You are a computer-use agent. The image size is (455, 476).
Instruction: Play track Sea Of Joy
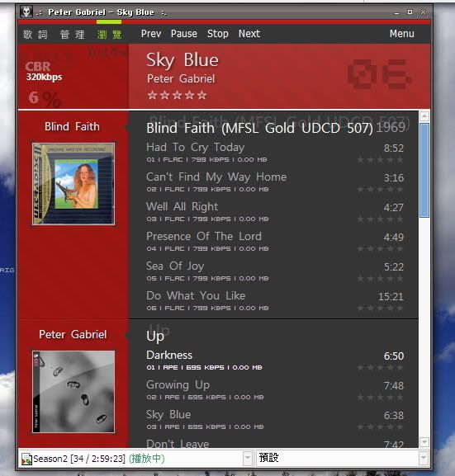[175, 266]
